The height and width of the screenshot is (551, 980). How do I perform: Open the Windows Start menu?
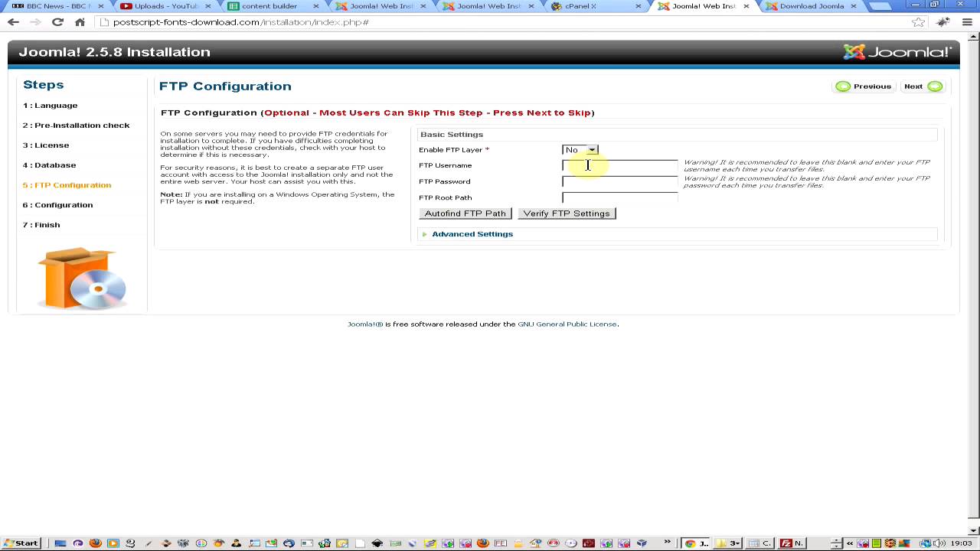point(21,543)
